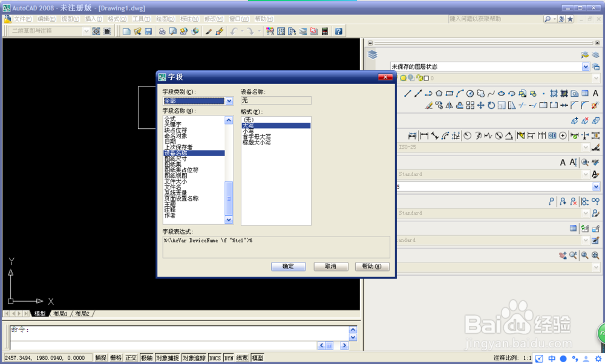Toggle DUCS in the status bar
Viewport: 605px width, 364px height.
pyautogui.click(x=215, y=358)
